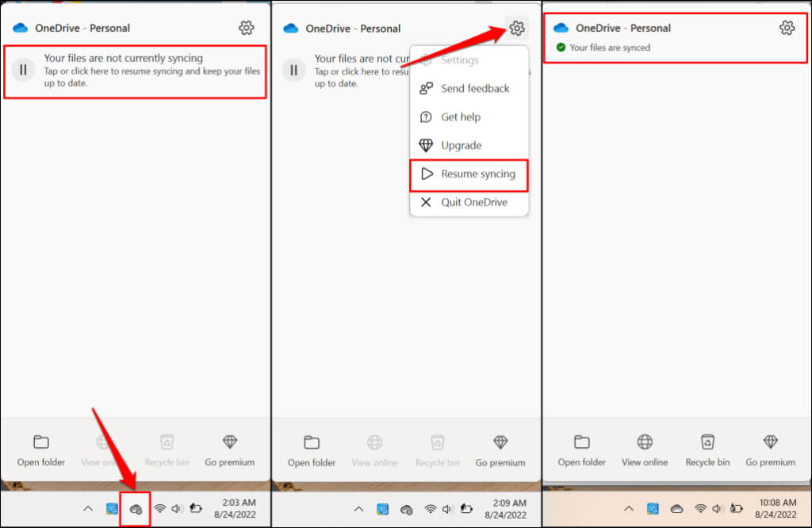
Task: Select Send feedback in the gear menu
Action: pos(469,89)
